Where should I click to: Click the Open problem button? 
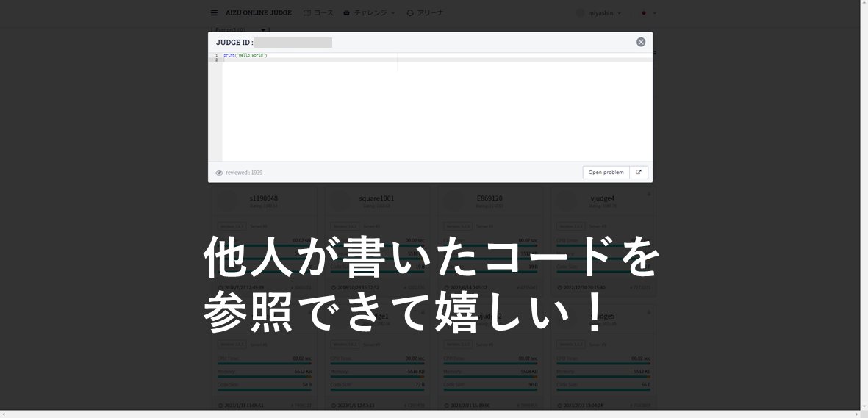point(606,172)
